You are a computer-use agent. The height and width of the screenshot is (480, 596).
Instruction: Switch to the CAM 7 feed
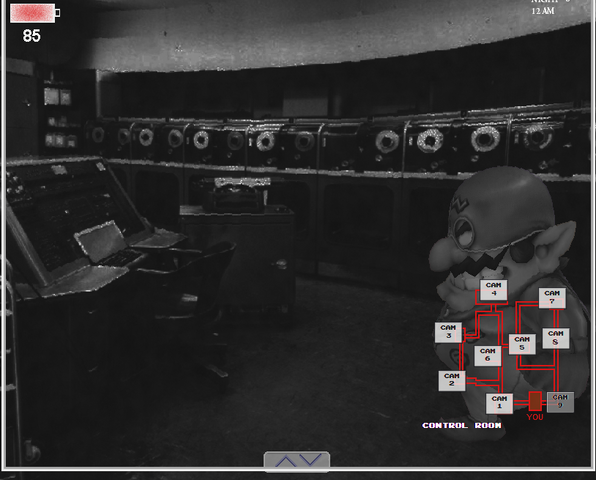552,298
